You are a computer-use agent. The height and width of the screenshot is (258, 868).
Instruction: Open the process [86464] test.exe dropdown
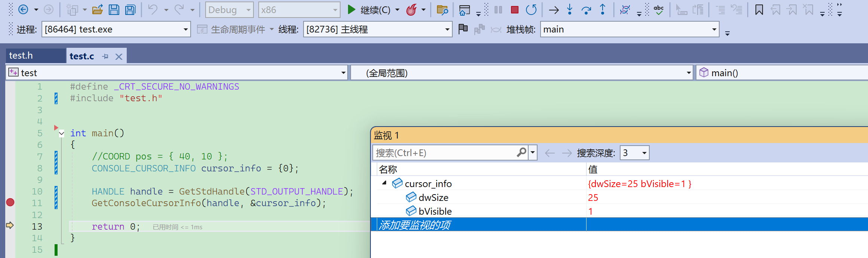point(116,29)
